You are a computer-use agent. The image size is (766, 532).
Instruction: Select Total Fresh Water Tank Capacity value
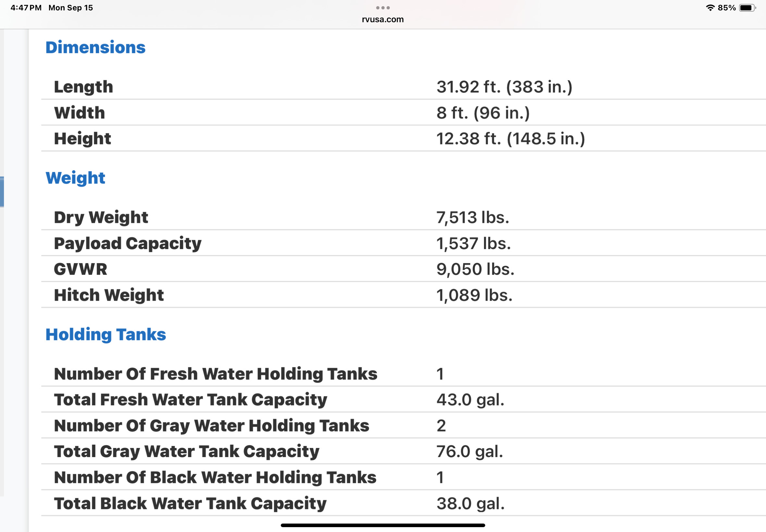tap(470, 400)
